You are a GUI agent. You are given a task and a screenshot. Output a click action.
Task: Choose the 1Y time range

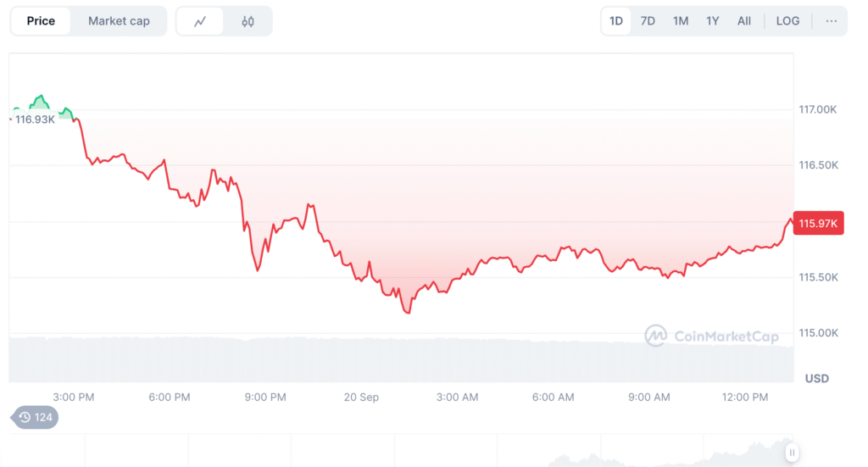(713, 21)
